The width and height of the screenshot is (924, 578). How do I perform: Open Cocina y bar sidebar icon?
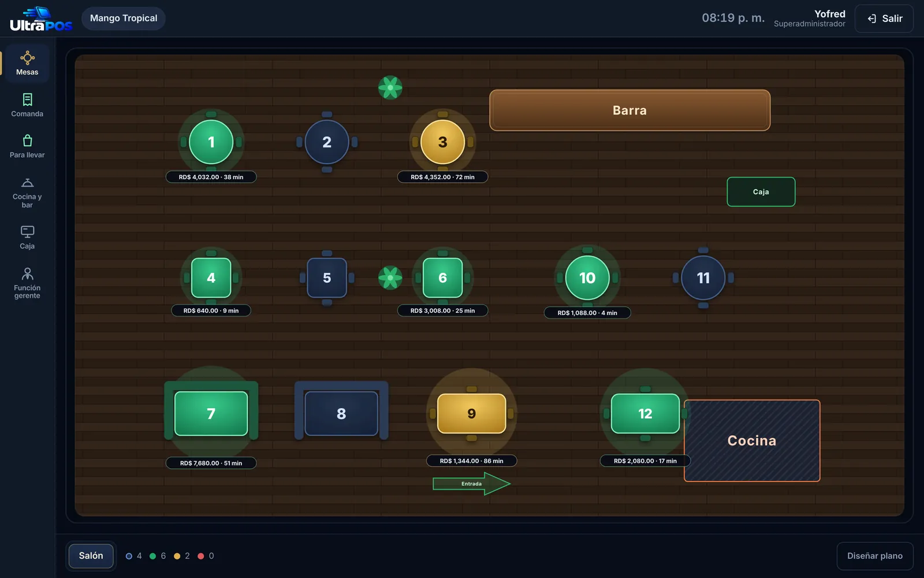[x=27, y=183]
